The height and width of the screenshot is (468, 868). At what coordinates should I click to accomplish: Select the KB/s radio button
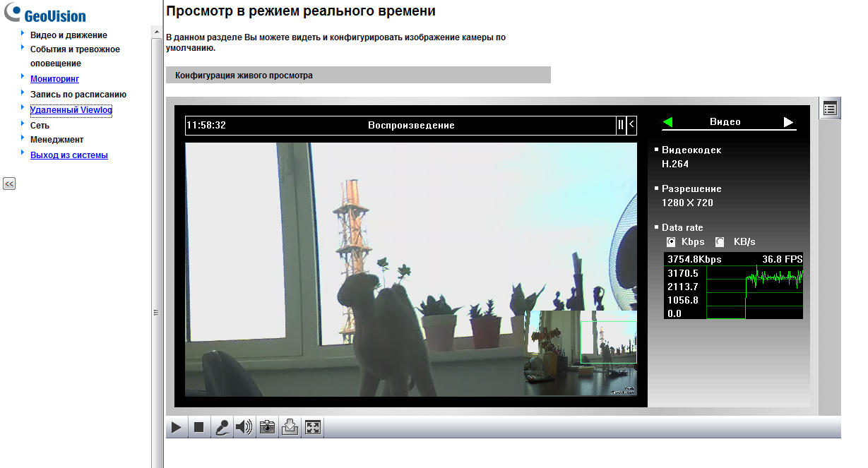(720, 242)
